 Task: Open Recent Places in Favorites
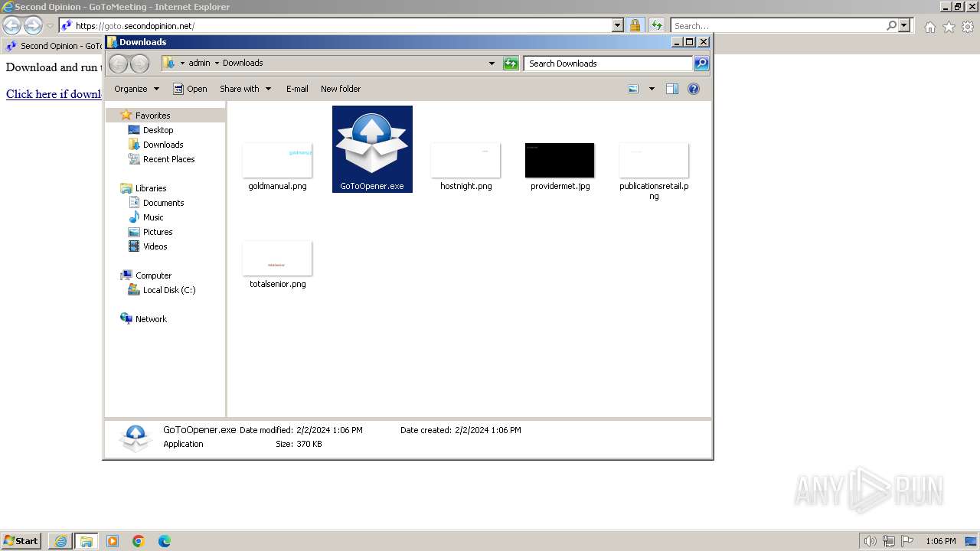click(x=168, y=159)
